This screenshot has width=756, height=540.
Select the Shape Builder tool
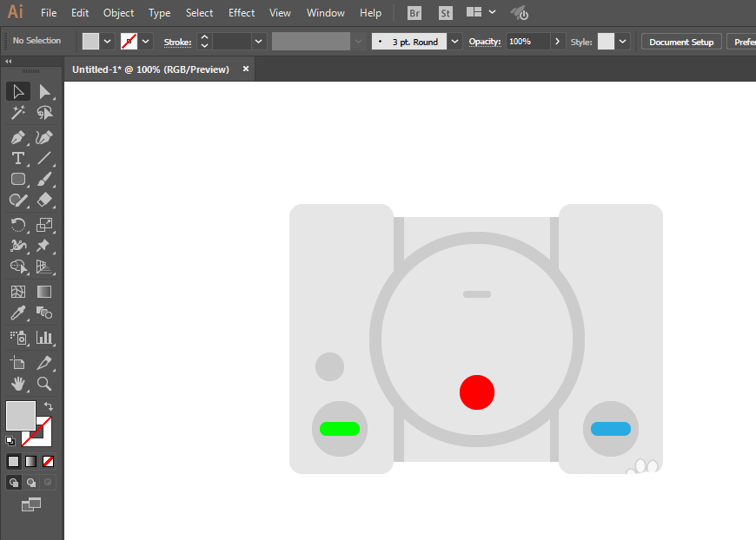18,267
